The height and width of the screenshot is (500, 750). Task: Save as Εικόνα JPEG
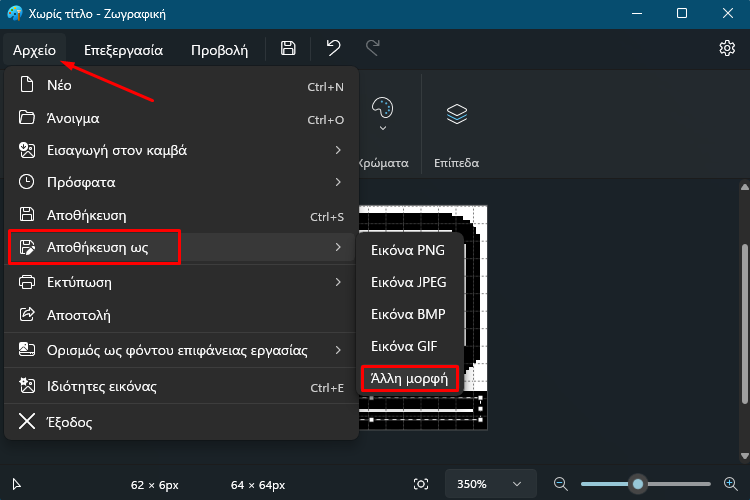click(x=410, y=282)
